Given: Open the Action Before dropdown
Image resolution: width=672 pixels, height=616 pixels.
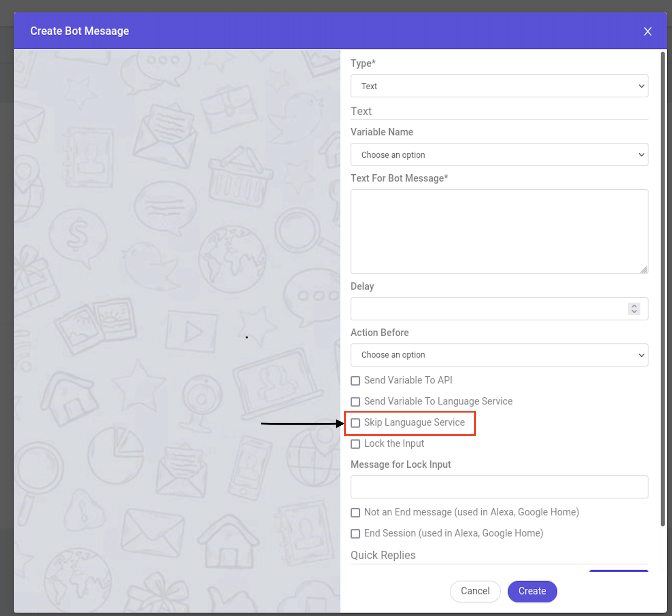Looking at the screenshot, I should point(499,355).
